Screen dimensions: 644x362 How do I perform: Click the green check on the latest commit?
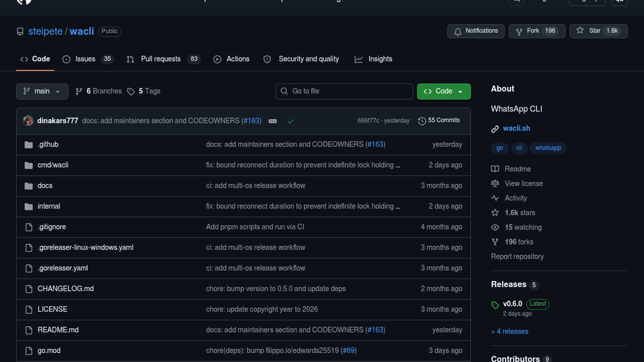click(x=290, y=121)
